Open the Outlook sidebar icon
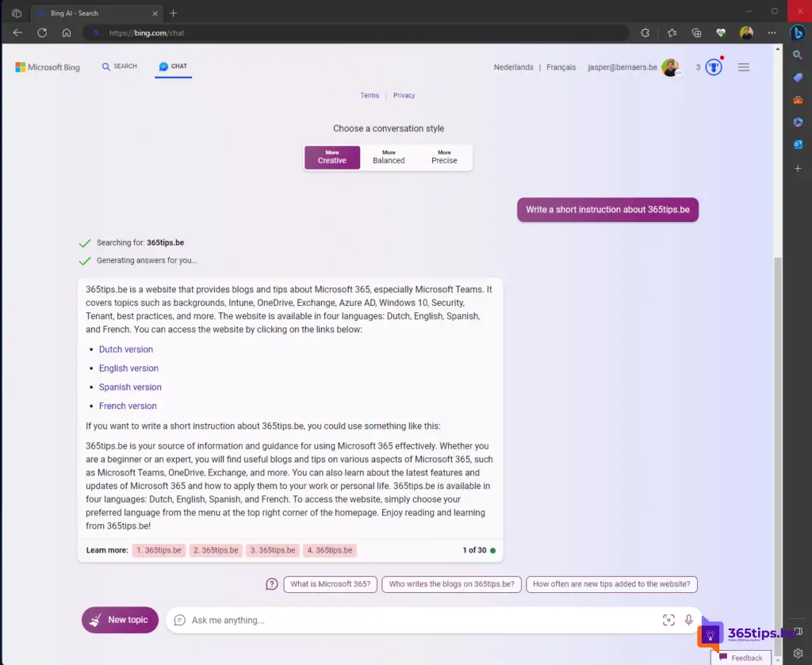Image resolution: width=812 pixels, height=665 pixels. pos(798,144)
